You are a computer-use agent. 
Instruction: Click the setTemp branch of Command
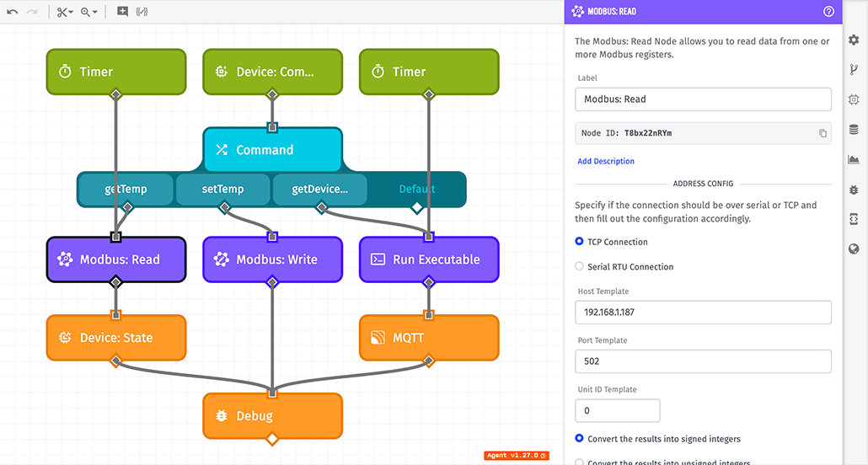tap(222, 190)
